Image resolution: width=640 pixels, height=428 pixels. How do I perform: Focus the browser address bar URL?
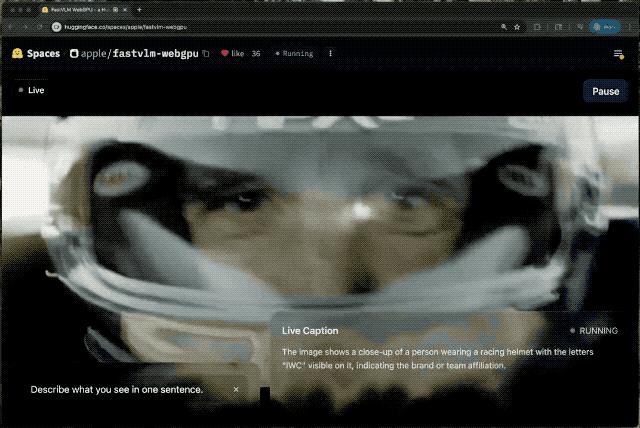click(x=125, y=27)
